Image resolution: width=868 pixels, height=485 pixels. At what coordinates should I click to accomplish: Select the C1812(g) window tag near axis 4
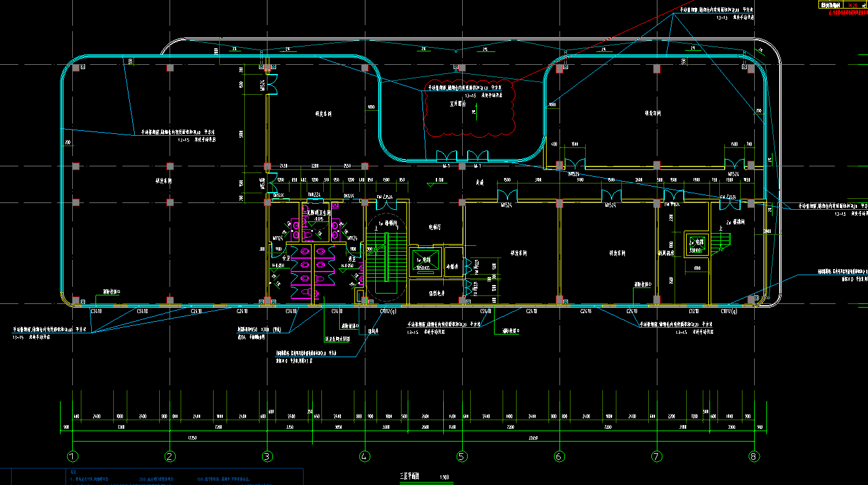387,311
